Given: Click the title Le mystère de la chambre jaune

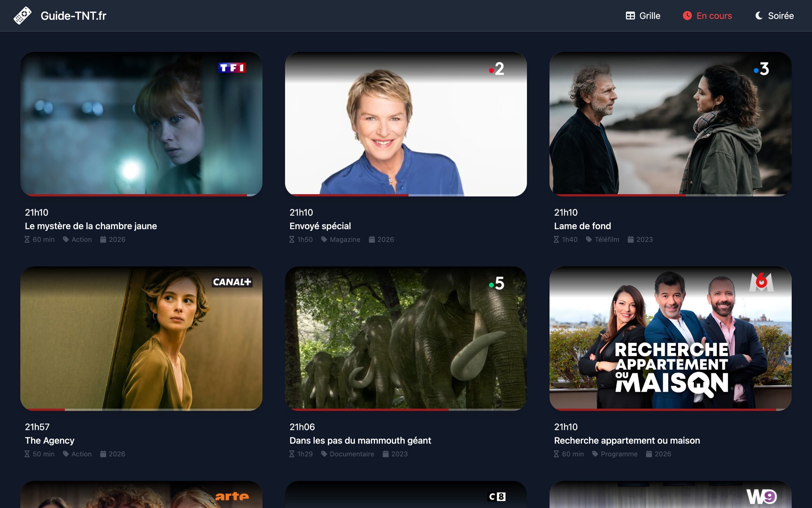Looking at the screenshot, I should (x=91, y=226).
